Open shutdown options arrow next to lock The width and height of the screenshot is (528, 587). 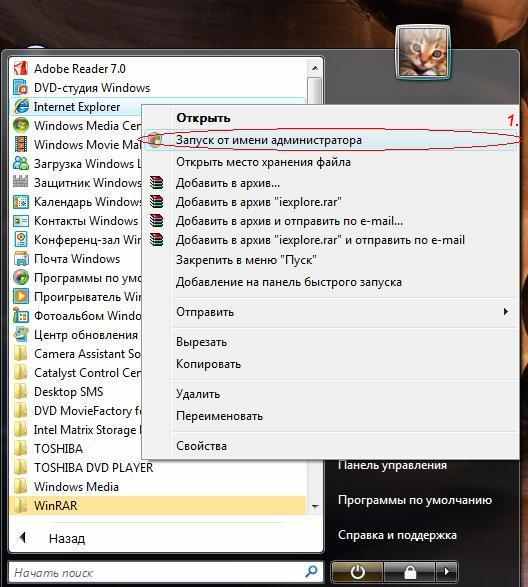click(x=446, y=572)
